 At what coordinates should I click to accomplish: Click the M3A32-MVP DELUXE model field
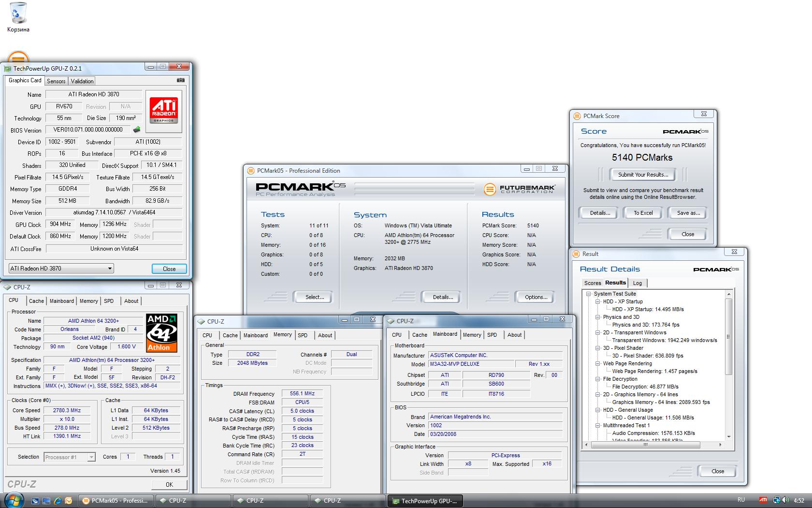point(471,364)
